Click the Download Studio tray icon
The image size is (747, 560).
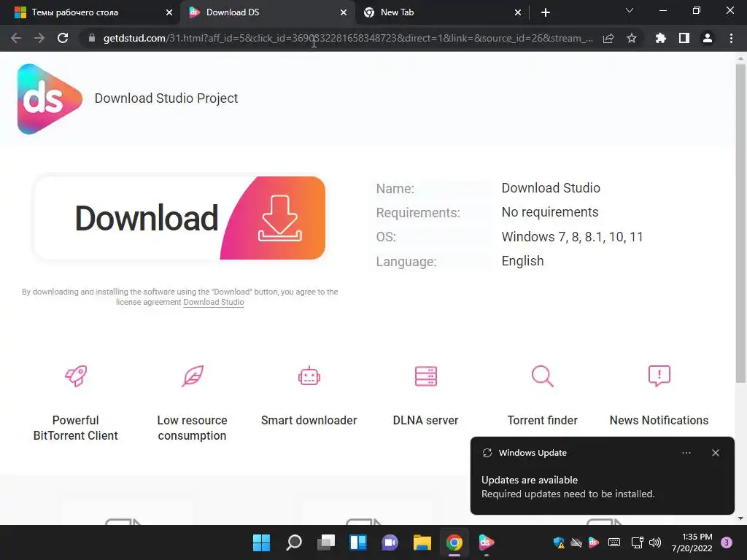tap(594, 542)
